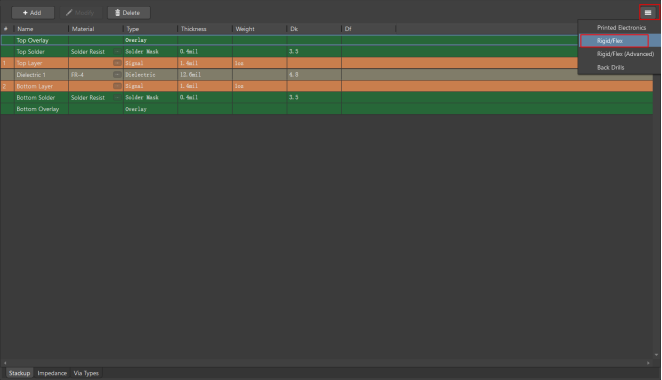Click the Add layer button
This screenshot has width=662, height=380.
(33, 13)
